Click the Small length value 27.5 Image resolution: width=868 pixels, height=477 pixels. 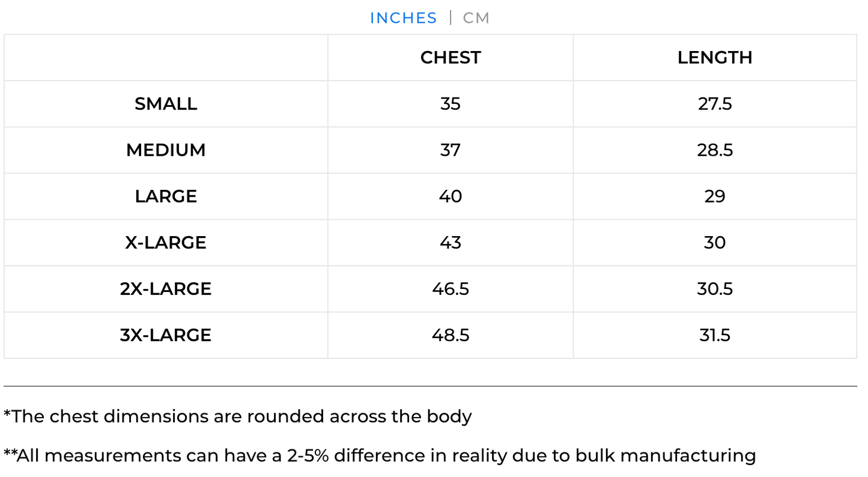coord(715,104)
